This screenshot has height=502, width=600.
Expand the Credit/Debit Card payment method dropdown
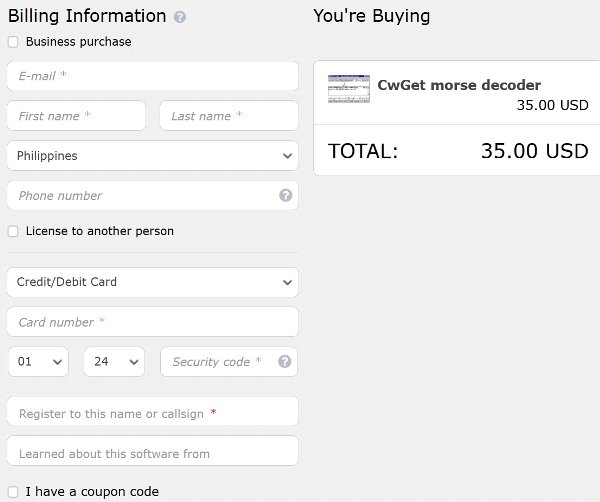(152, 282)
